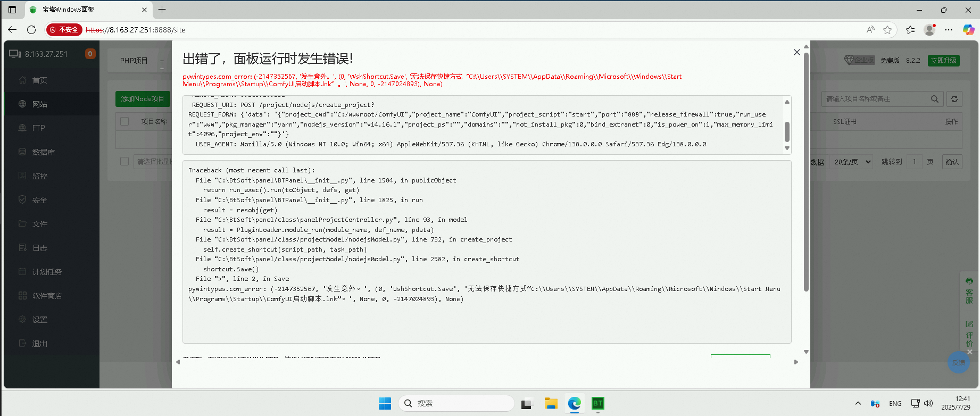Click the server monitor icon beside IP address

point(15,54)
